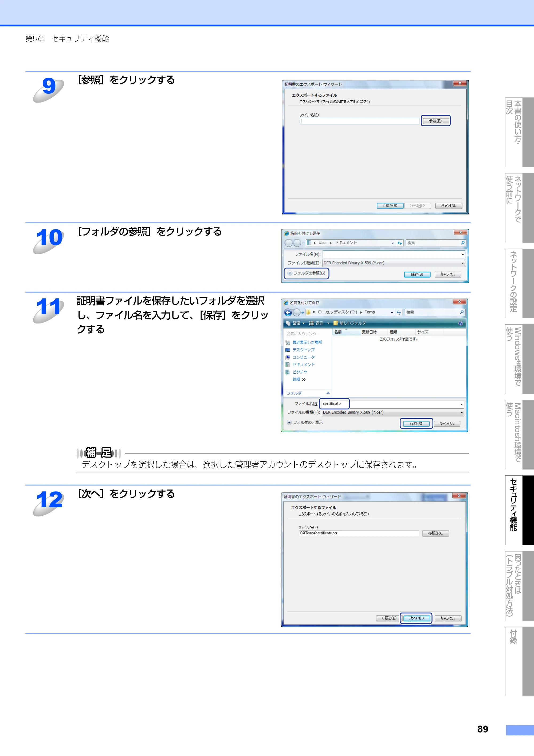This screenshot has width=534, height=756.
Task: Click 戻る(B) in the empty-filename export wizard
Action: (x=390, y=206)
